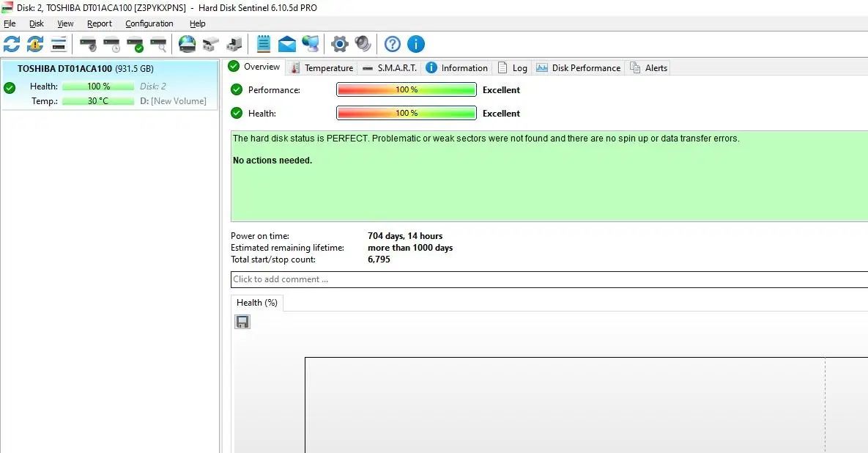Click the application icon in the title bar
This screenshot has width=868, height=453.
click(7, 8)
